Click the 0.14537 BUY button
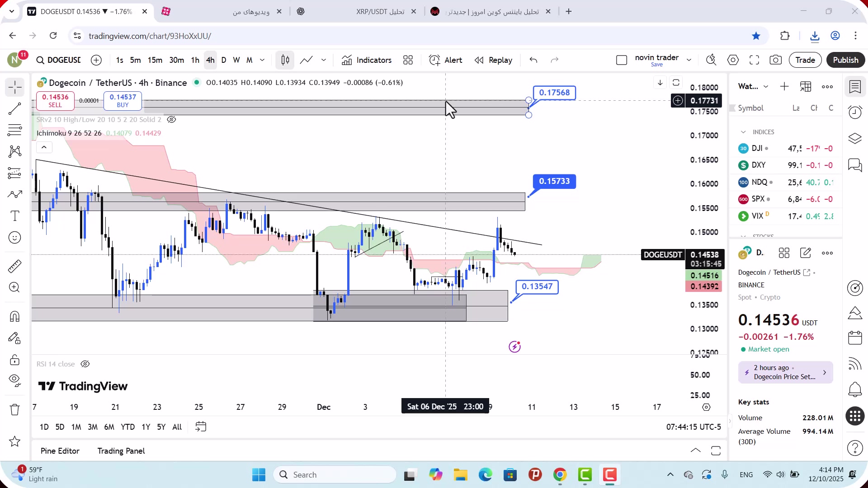868x488 pixels. [123, 100]
